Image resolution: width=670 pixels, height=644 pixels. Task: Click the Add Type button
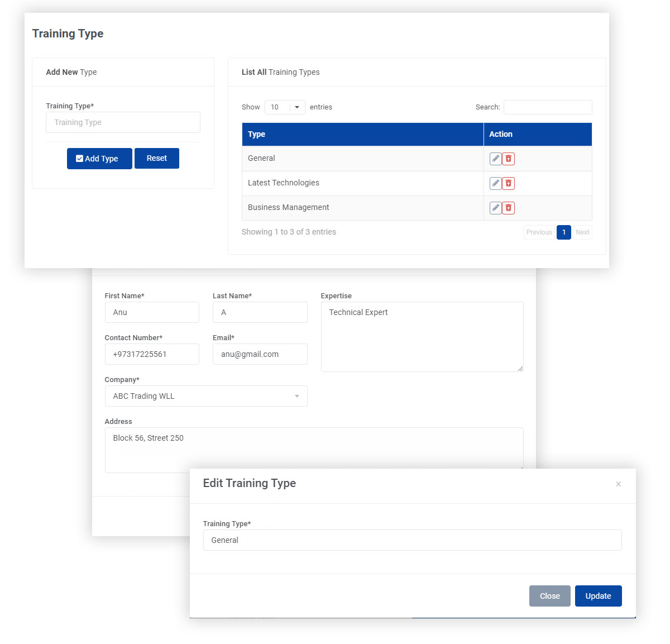click(99, 159)
